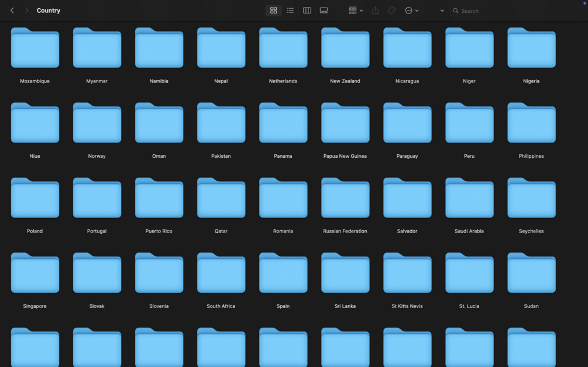The image size is (588, 367).
Task: Click the Country window title
Action: point(49,11)
